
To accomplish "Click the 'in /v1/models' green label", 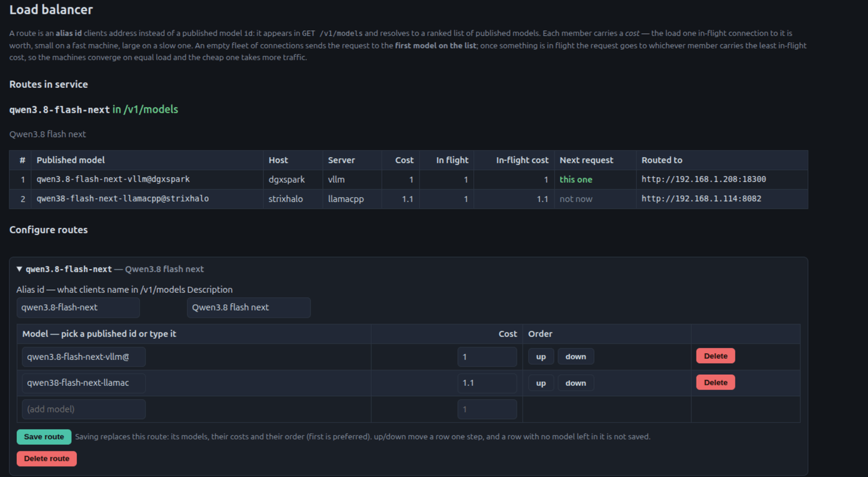I will [x=145, y=110].
